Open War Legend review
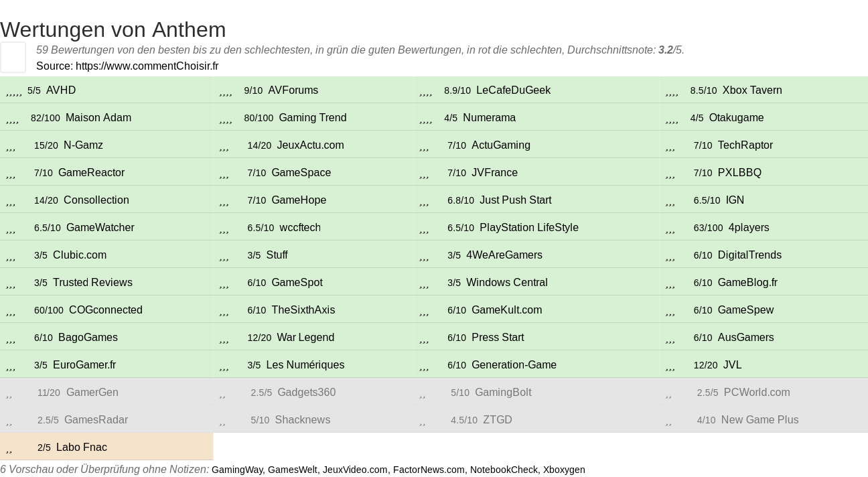Viewport: 868px width, 477px height. coord(305,338)
